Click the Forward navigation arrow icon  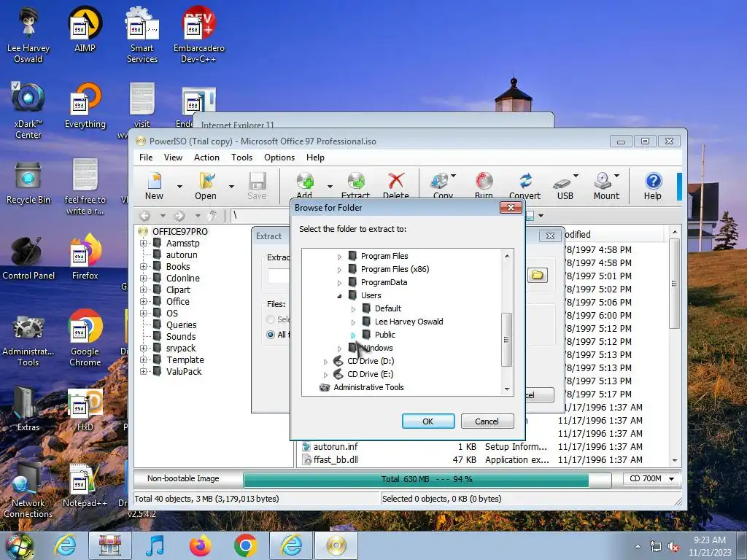tap(179, 216)
